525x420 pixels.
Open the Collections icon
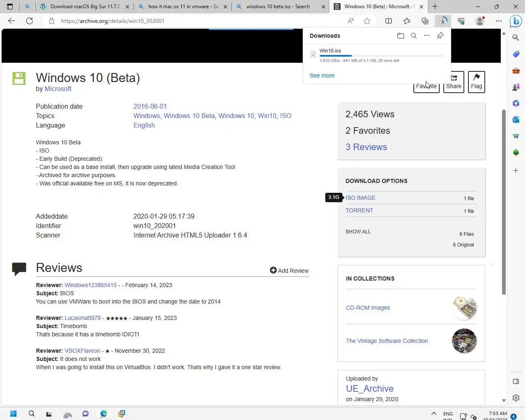coord(425,21)
